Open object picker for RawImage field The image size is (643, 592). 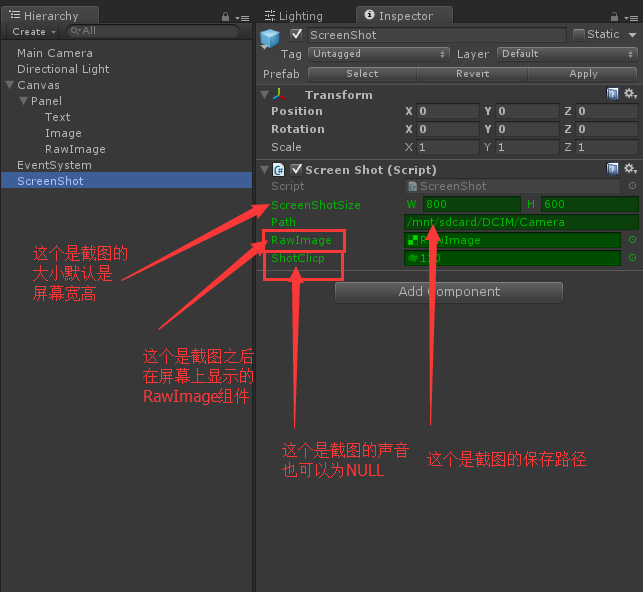(632, 240)
